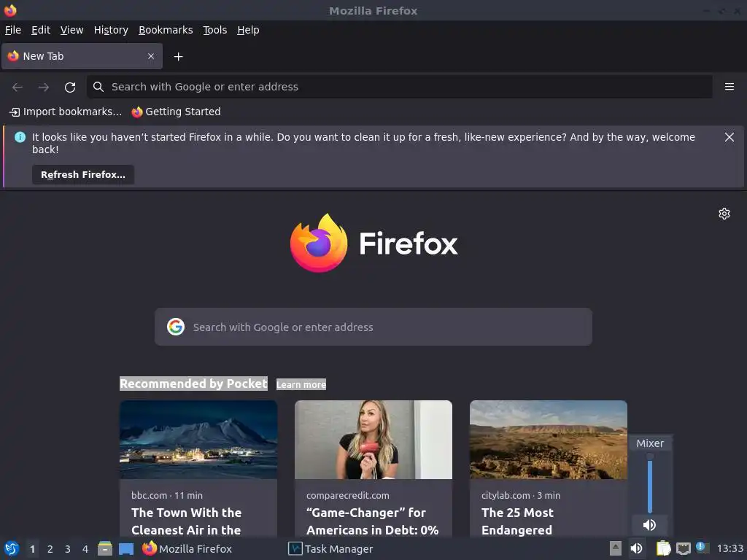Select Mozilla Firefox taskbar entry
This screenshot has width=747, height=560.
pos(187,548)
